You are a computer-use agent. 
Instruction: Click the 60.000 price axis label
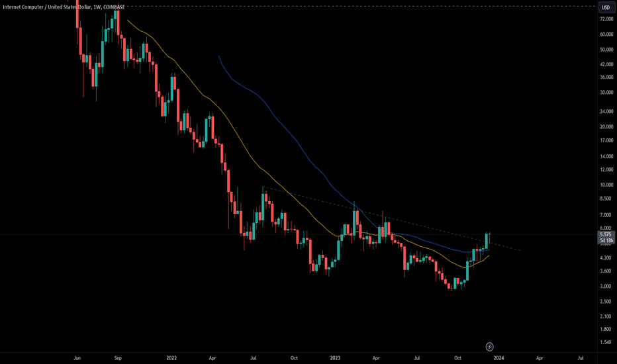(606, 34)
